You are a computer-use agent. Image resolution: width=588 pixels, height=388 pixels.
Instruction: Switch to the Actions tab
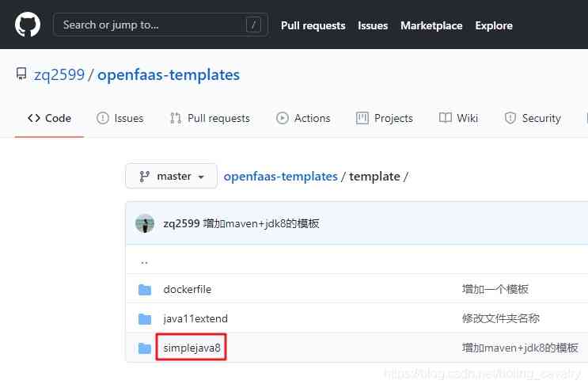(x=303, y=118)
